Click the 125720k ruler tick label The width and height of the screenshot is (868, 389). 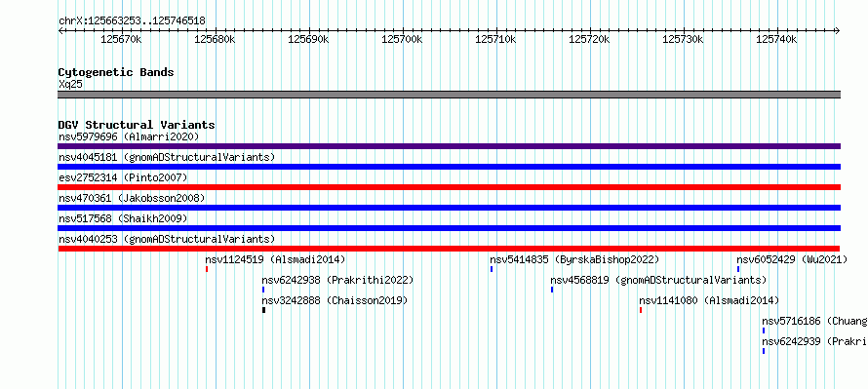coord(589,39)
